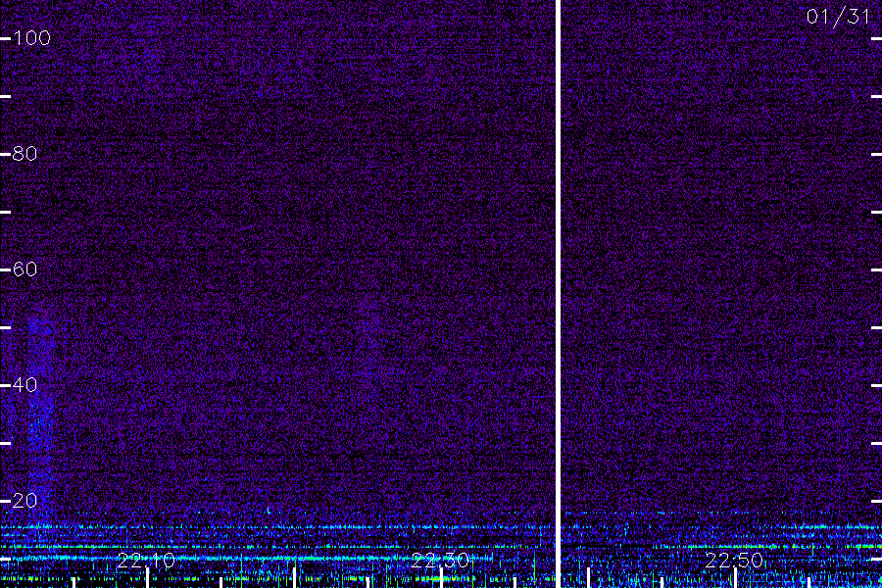Image resolution: width=882 pixels, height=588 pixels.
Task: Click the 01/31 date label
Action: (x=838, y=17)
